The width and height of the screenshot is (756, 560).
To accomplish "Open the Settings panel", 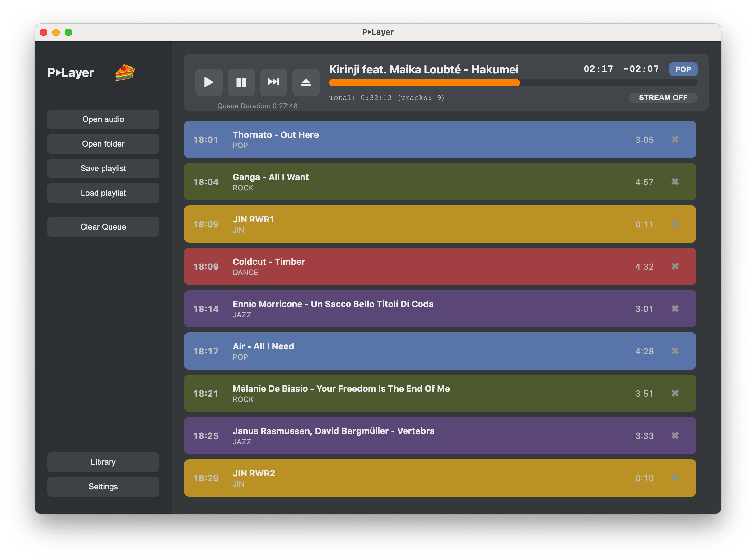I will tap(103, 487).
